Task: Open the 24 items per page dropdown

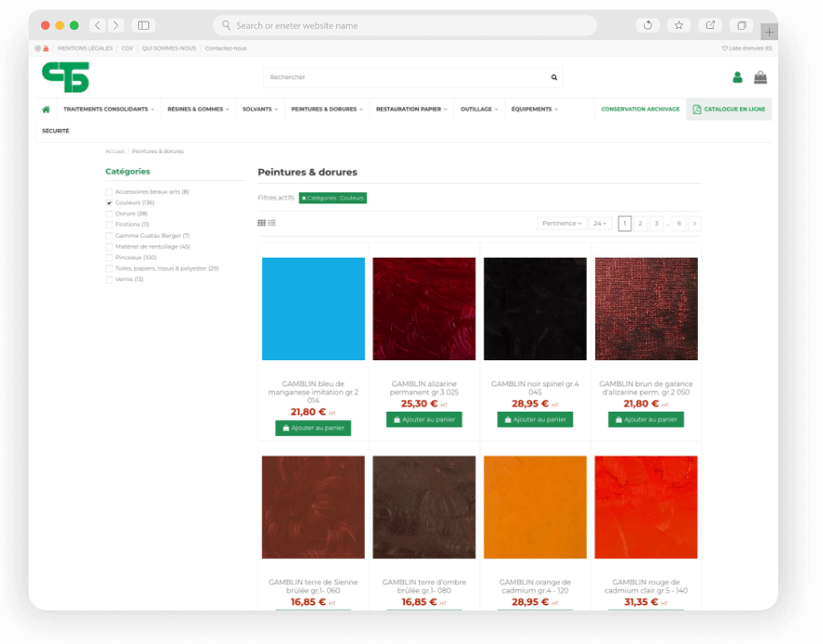Action: [600, 224]
